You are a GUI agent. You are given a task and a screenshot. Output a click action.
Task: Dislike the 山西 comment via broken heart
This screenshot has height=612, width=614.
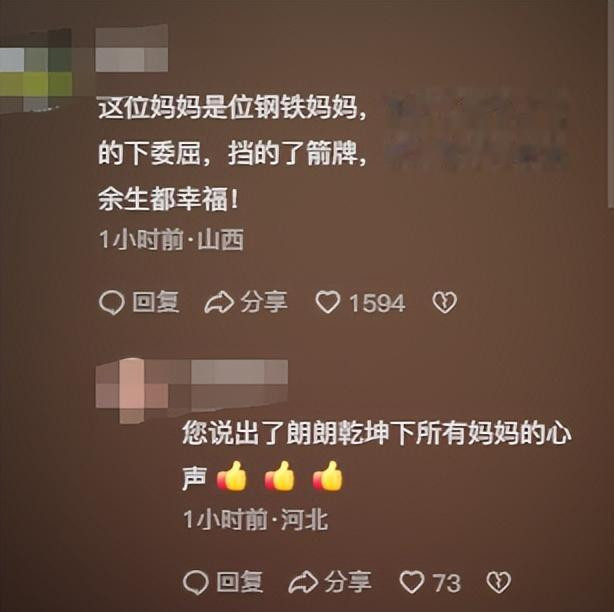[x=444, y=303]
